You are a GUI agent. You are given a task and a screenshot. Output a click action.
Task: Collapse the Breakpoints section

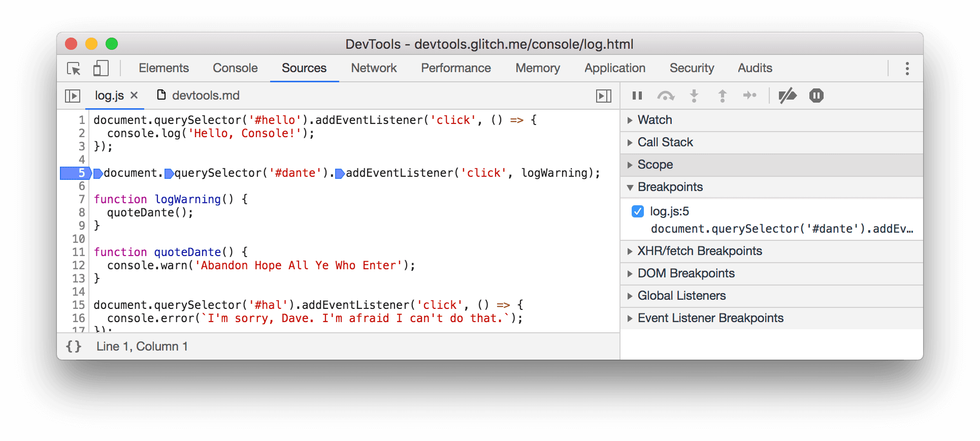pos(670,187)
